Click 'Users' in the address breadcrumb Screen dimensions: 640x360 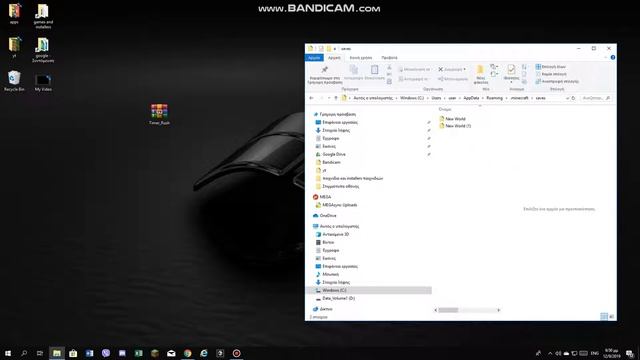pyautogui.click(x=436, y=98)
